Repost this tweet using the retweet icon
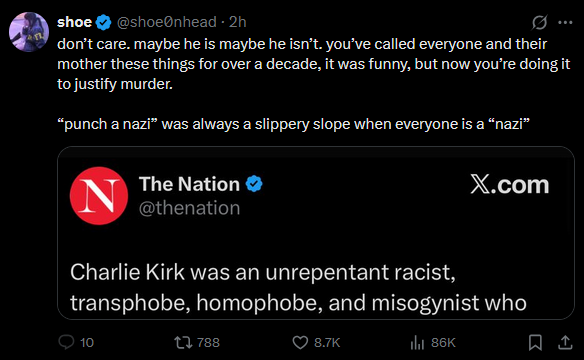 [183, 342]
